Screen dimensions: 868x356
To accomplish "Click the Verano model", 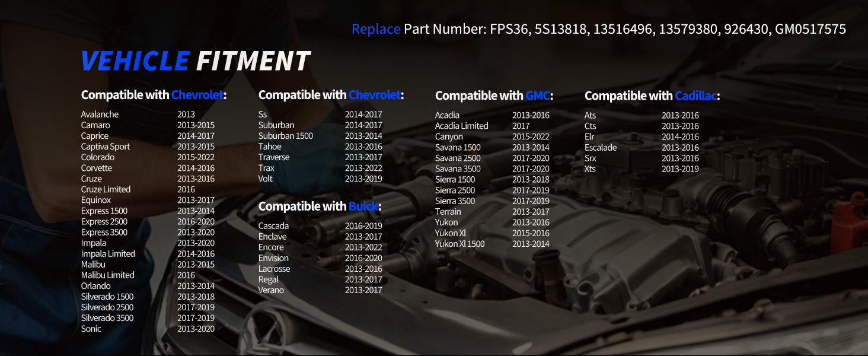I will pyautogui.click(x=271, y=290).
